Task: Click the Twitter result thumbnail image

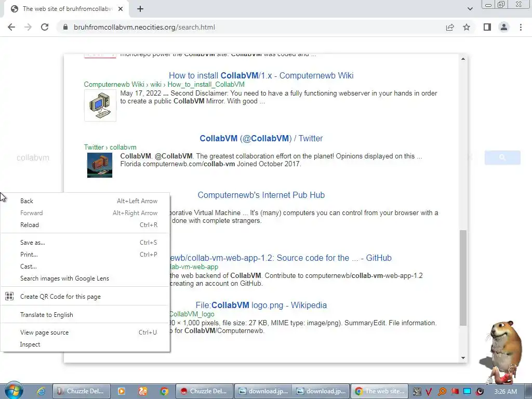Action: click(x=100, y=165)
